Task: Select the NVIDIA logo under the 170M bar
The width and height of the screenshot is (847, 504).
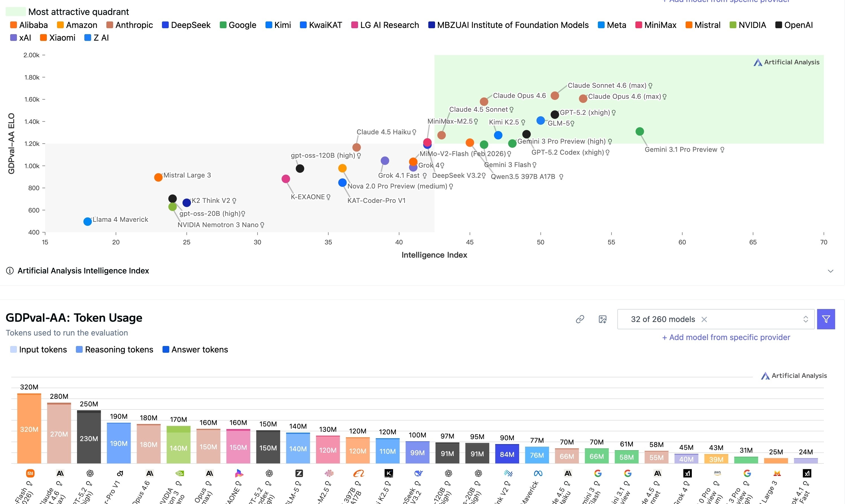Action: (x=179, y=473)
